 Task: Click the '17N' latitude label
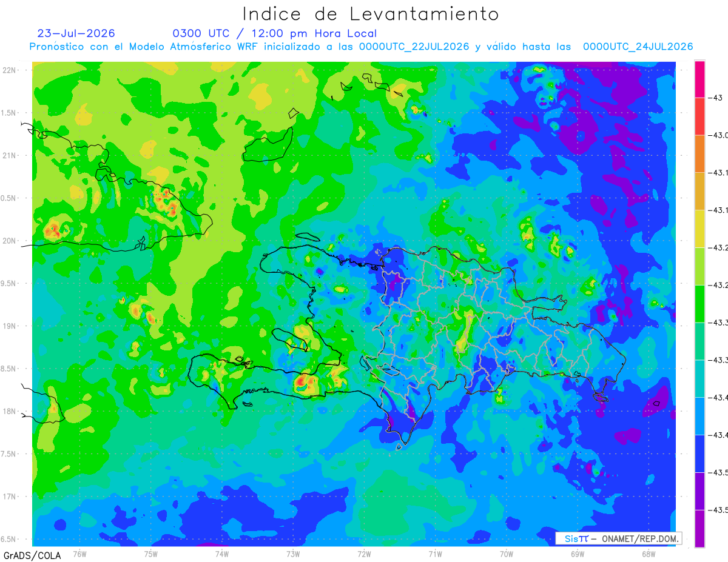point(10,497)
